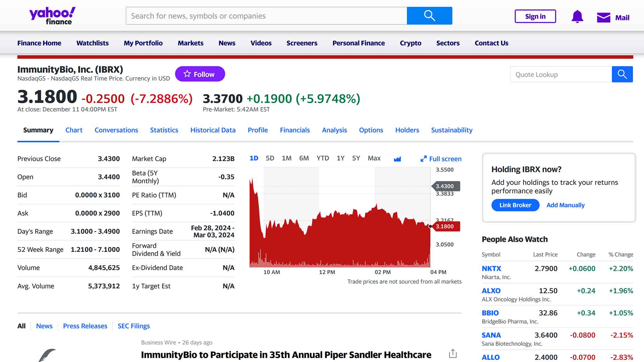Screen dimensions: 644x362
Task: Open the ImmunityBio Piper Sandler headline
Action: point(286,355)
